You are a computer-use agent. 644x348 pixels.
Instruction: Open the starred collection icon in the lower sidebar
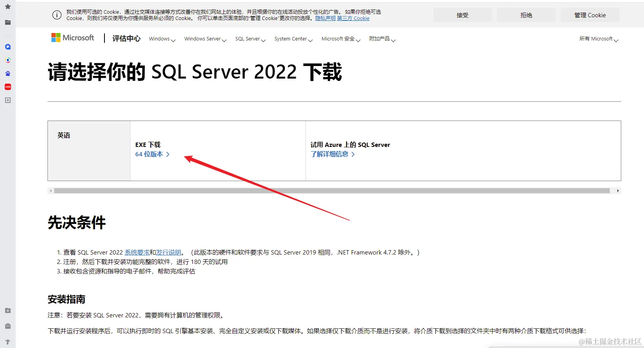click(7, 311)
